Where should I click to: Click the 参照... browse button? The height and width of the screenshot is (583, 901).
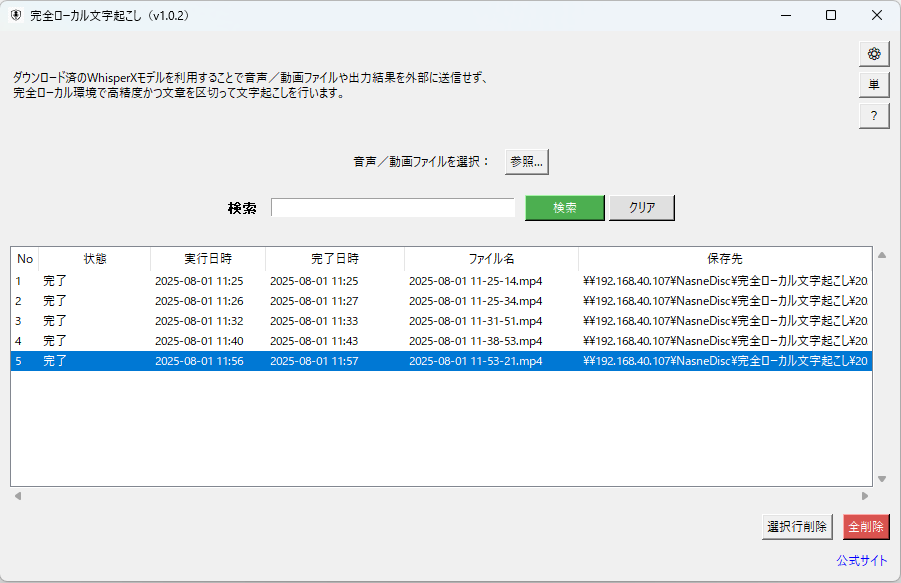tap(526, 161)
